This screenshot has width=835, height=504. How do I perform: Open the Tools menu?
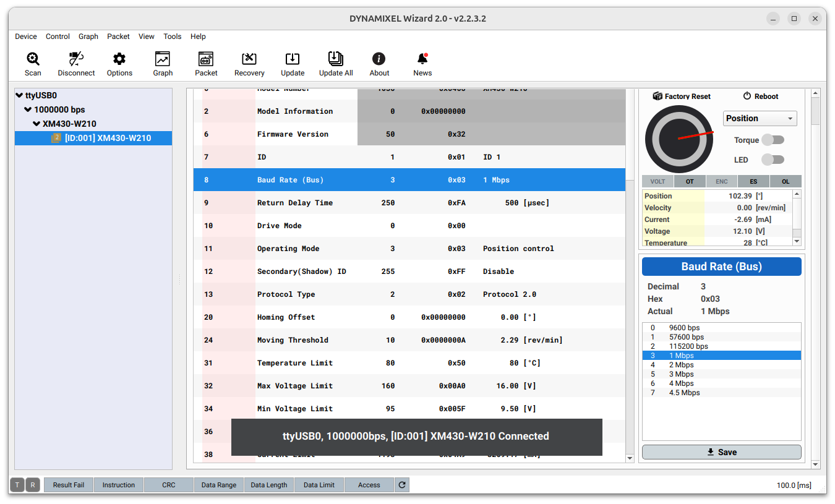click(x=172, y=36)
